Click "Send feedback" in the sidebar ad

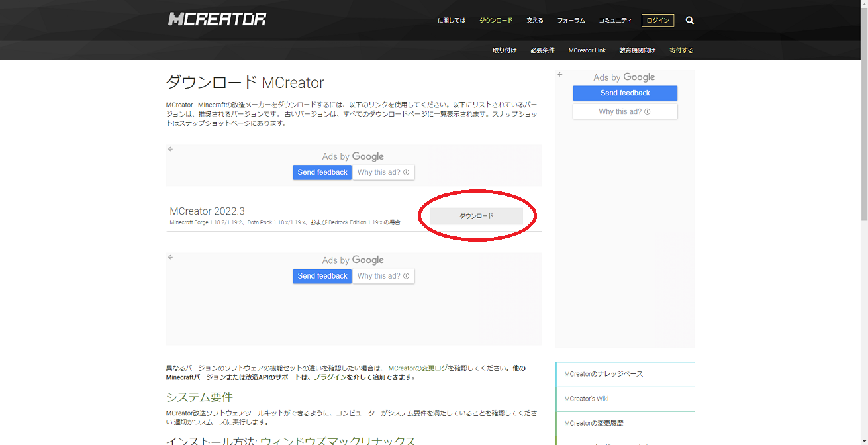[x=624, y=93]
